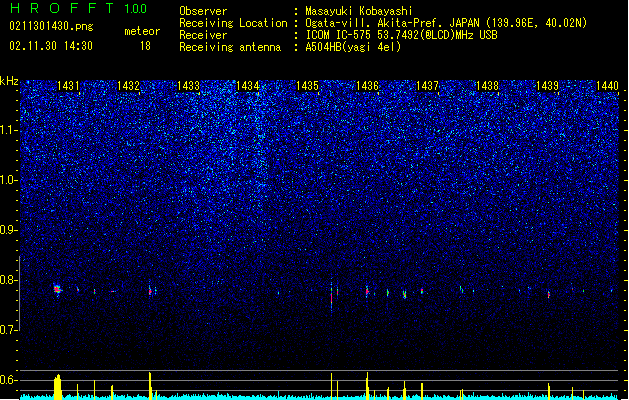
Task: Click the tall yellow intensity peak just before 1431
Action: click(58, 387)
